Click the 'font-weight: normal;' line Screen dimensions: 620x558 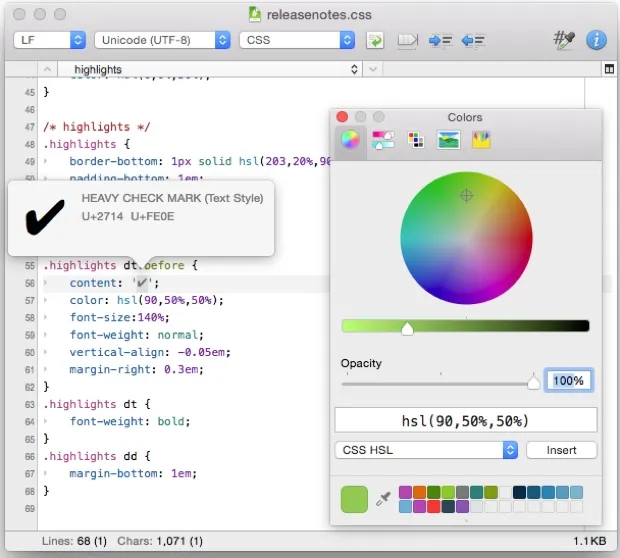tap(136, 335)
